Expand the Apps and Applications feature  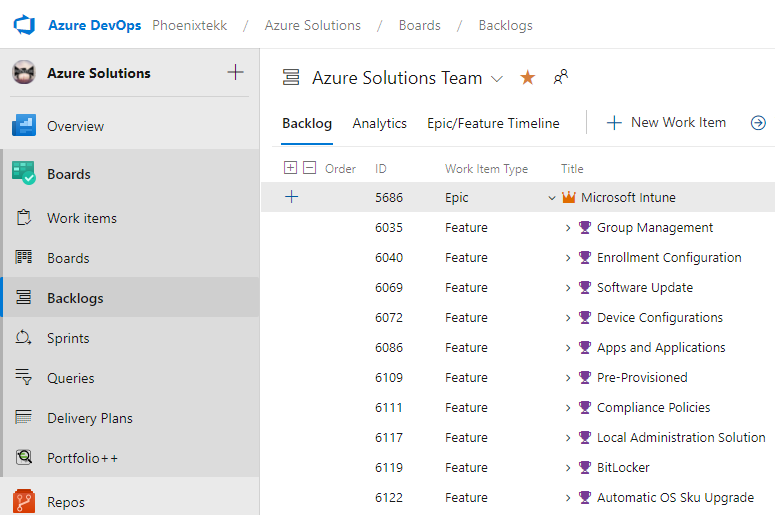click(x=568, y=348)
